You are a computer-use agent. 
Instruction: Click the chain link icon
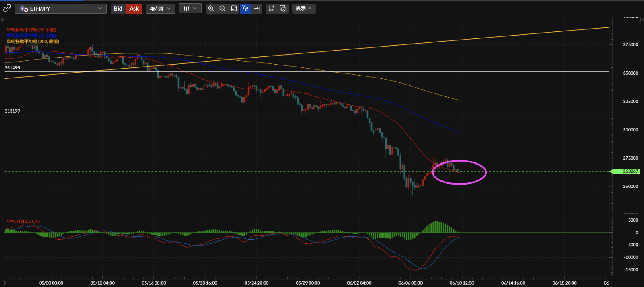click(7, 8)
